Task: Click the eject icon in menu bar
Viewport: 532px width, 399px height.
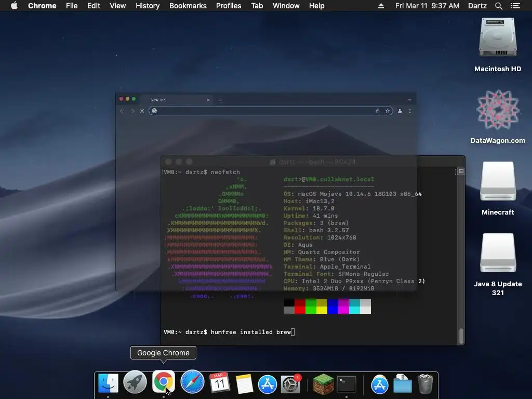Action: (x=381, y=6)
